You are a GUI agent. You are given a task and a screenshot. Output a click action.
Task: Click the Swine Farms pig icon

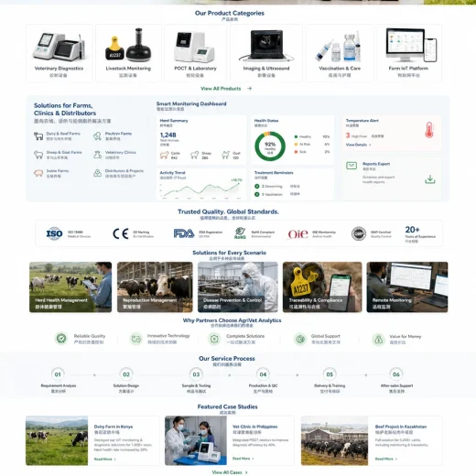(x=38, y=173)
